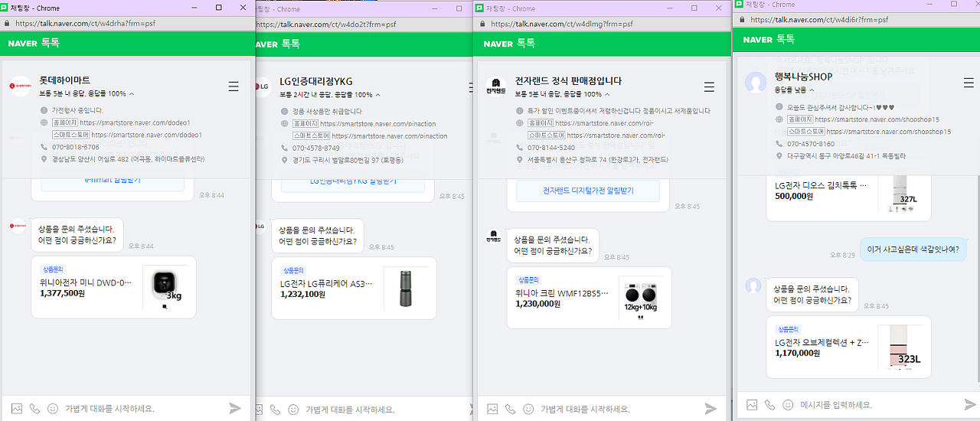
Task: Send message in 행복나눔SHOP chat window
Action: pyautogui.click(x=970, y=404)
